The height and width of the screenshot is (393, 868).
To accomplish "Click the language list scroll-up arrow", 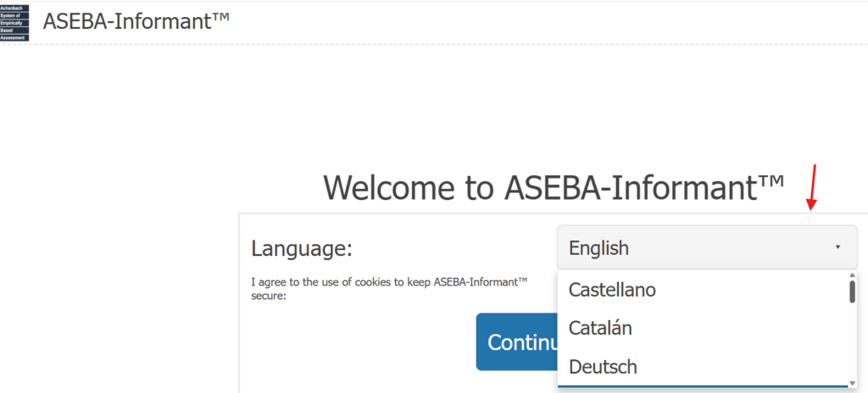I will pyautogui.click(x=852, y=276).
